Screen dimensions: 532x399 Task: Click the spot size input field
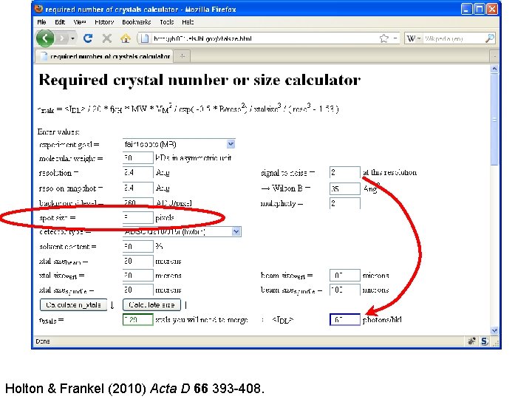pyautogui.click(x=137, y=217)
